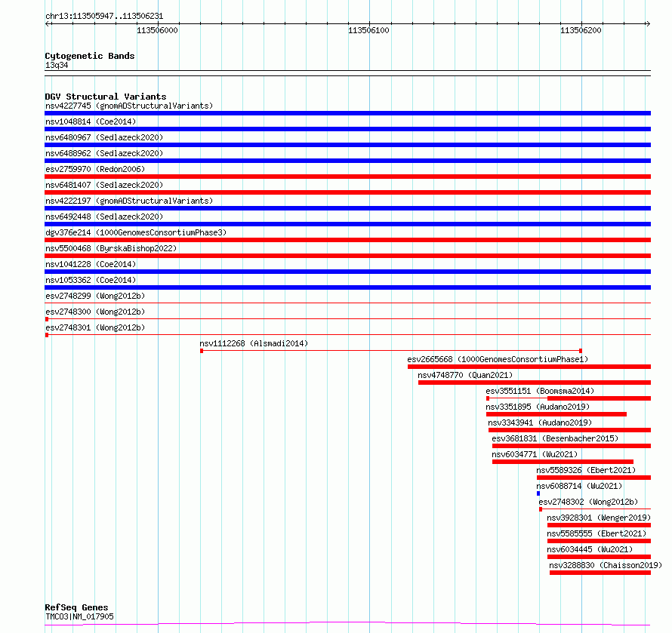Click the chr13:113505947..113506231 region label
The width and height of the screenshot is (672, 633).
coord(104,17)
